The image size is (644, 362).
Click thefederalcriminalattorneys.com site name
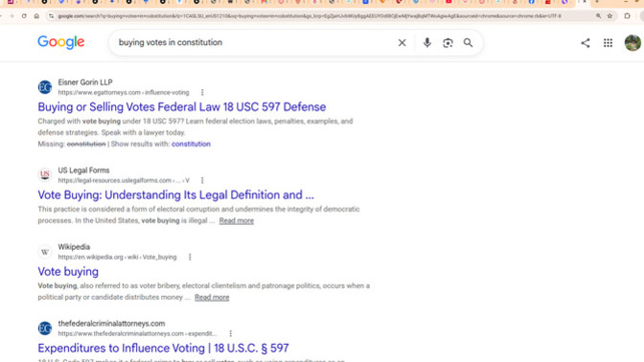(x=111, y=324)
